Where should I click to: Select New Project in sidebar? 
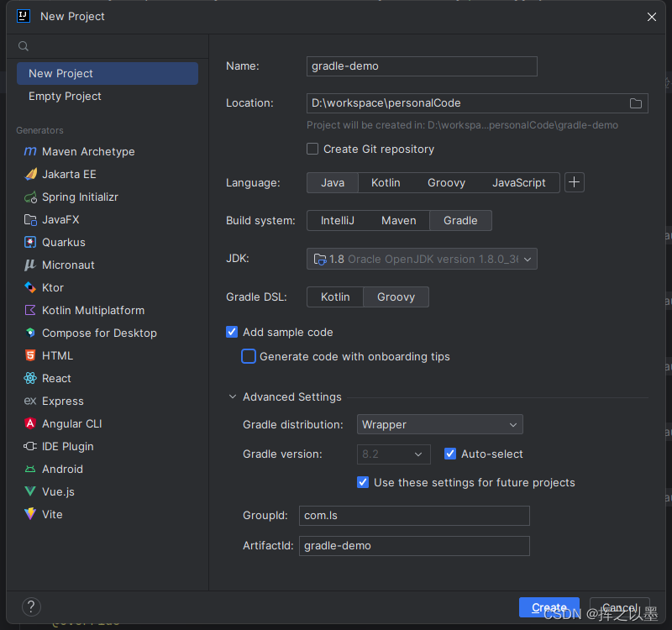tap(108, 73)
